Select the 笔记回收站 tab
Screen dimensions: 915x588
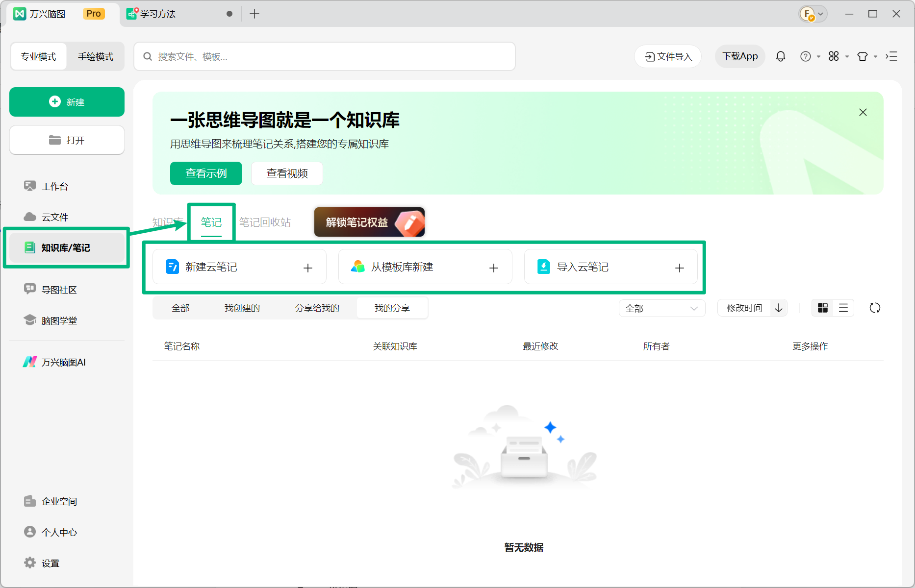click(x=265, y=222)
